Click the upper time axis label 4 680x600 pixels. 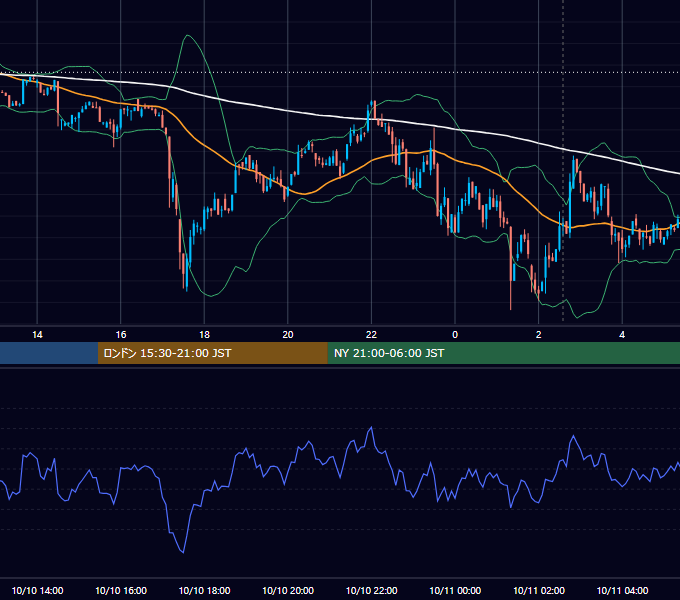622,335
